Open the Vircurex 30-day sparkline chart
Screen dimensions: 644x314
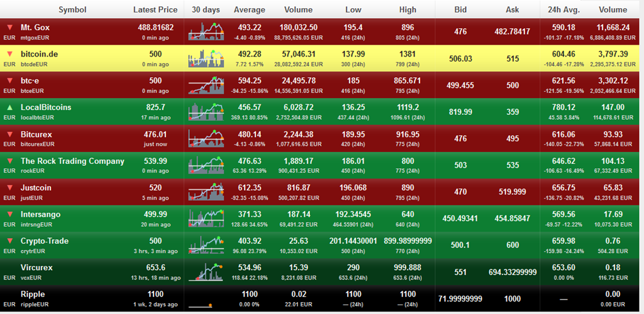point(206,271)
